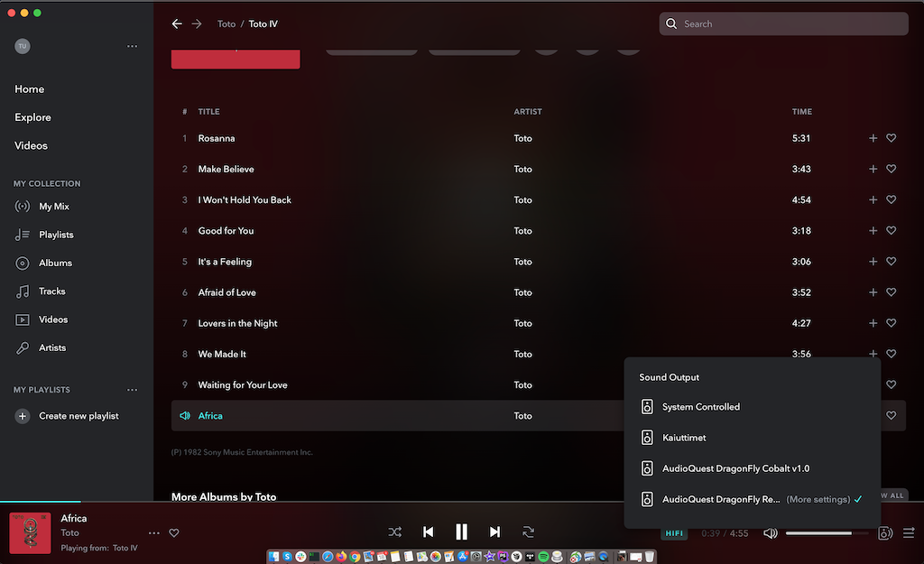Favorite Rosanna with the heart
Image resolution: width=924 pixels, height=564 pixels.
coord(891,138)
